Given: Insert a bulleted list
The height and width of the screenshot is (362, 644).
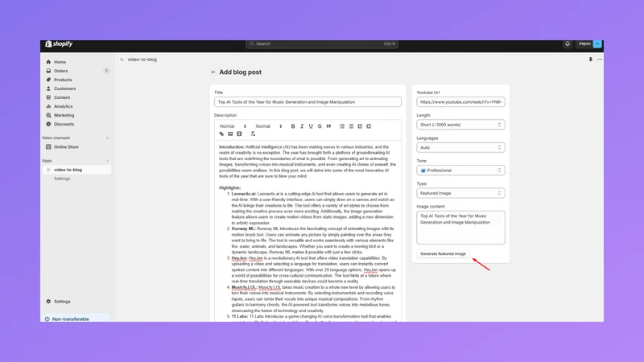Looking at the screenshot, I should pos(351,126).
